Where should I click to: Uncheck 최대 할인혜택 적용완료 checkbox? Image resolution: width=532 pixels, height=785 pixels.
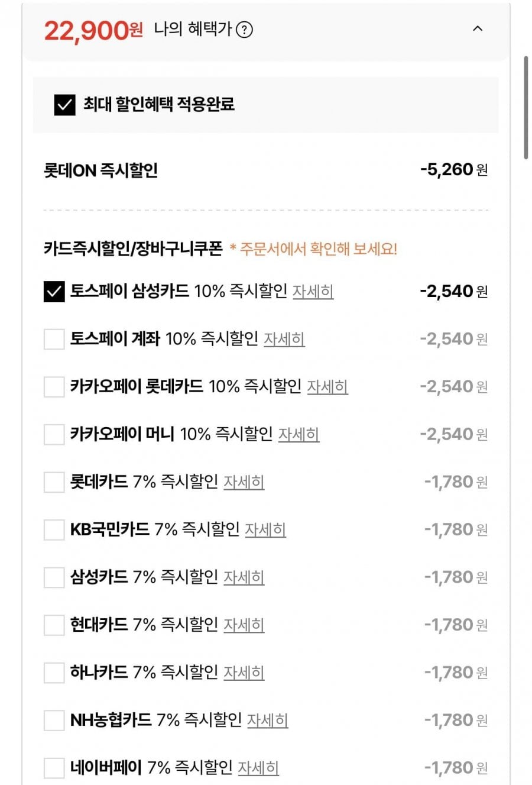pos(64,105)
